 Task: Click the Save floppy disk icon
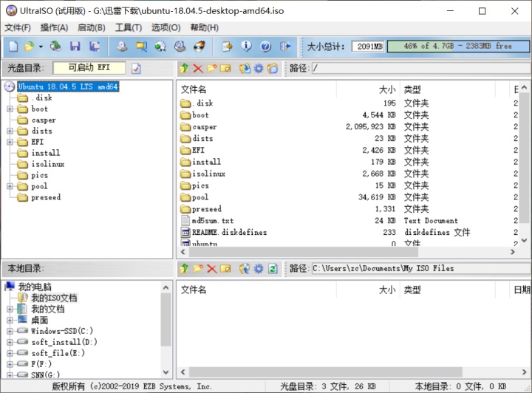[75, 46]
